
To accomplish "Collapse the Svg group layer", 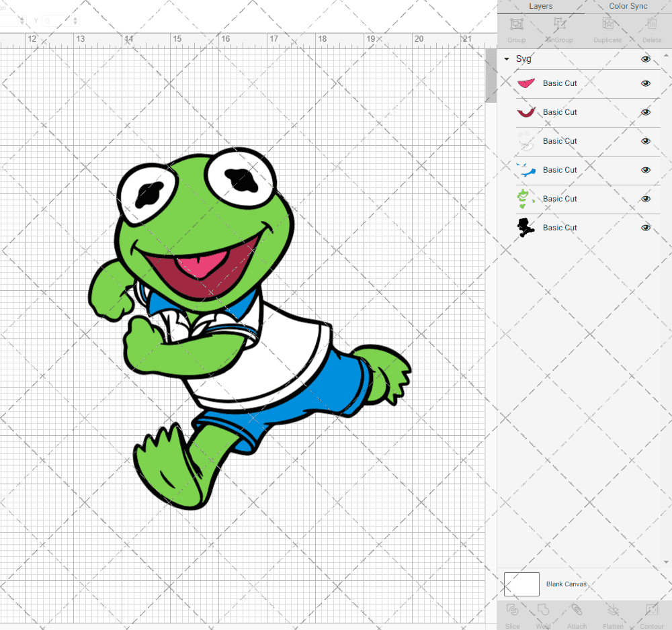I will tap(507, 59).
